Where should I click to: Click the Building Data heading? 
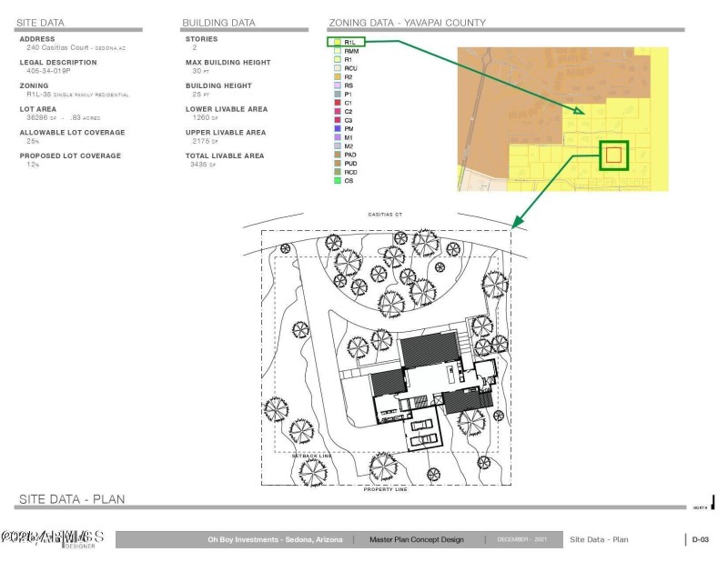click(x=218, y=23)
